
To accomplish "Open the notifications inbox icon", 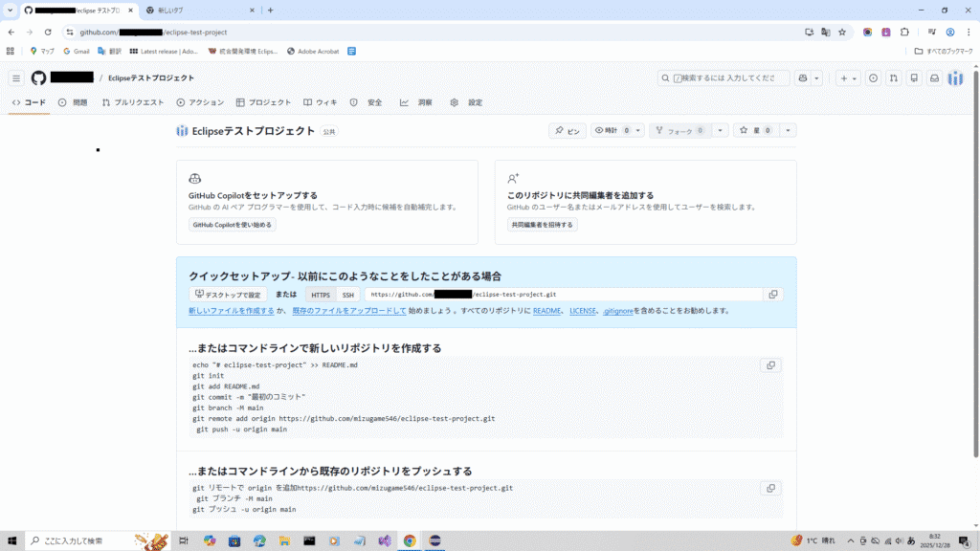I will click(x=934, y=78).
